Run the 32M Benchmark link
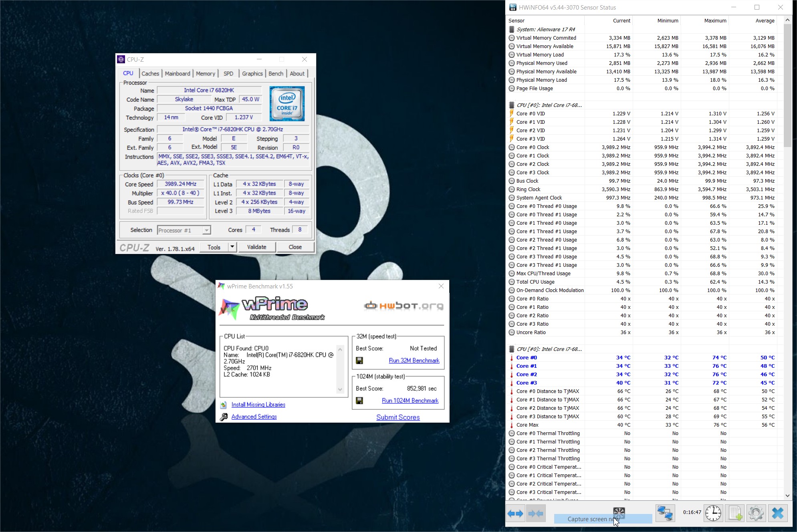This screenshot has width=797, height=532. [414, 361]
